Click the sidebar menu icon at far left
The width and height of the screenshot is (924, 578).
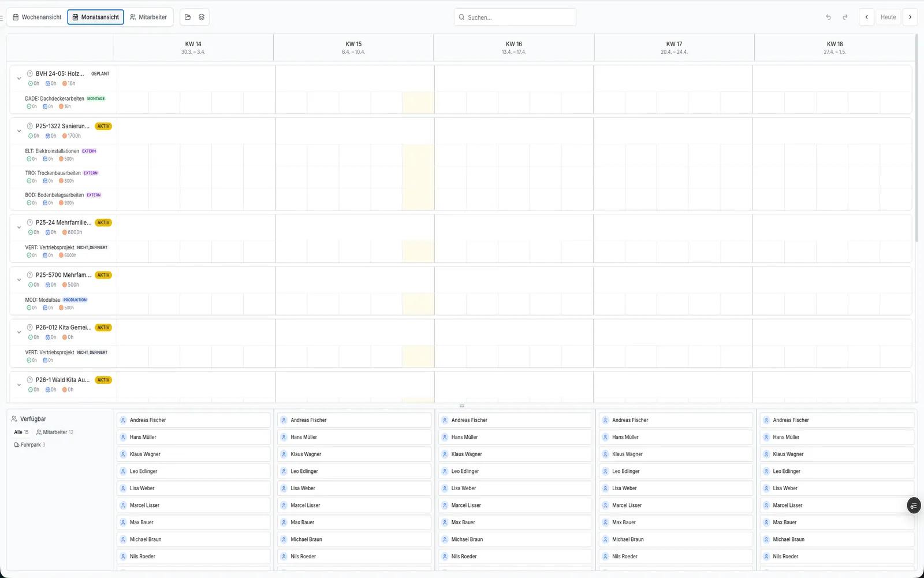(x=2, y=18)
